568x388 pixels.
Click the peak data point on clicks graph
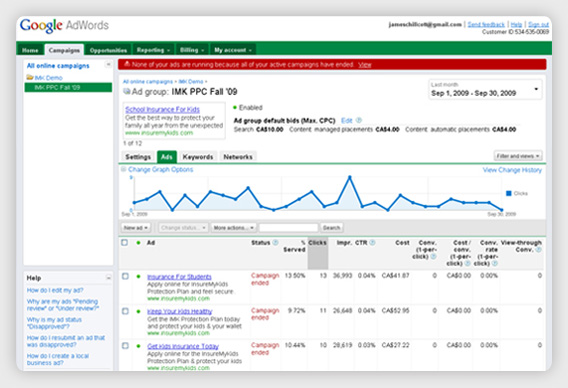pyautogui.click(x=350, y=178)
